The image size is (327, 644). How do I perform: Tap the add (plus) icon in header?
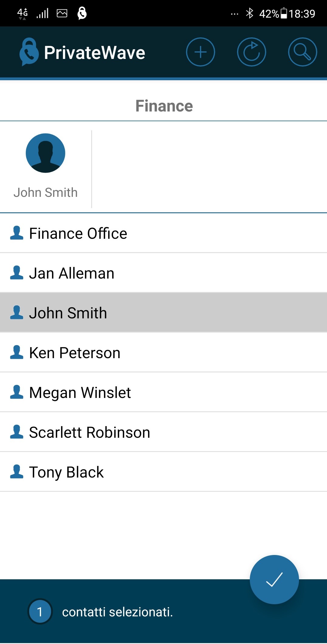pos(200,52)
